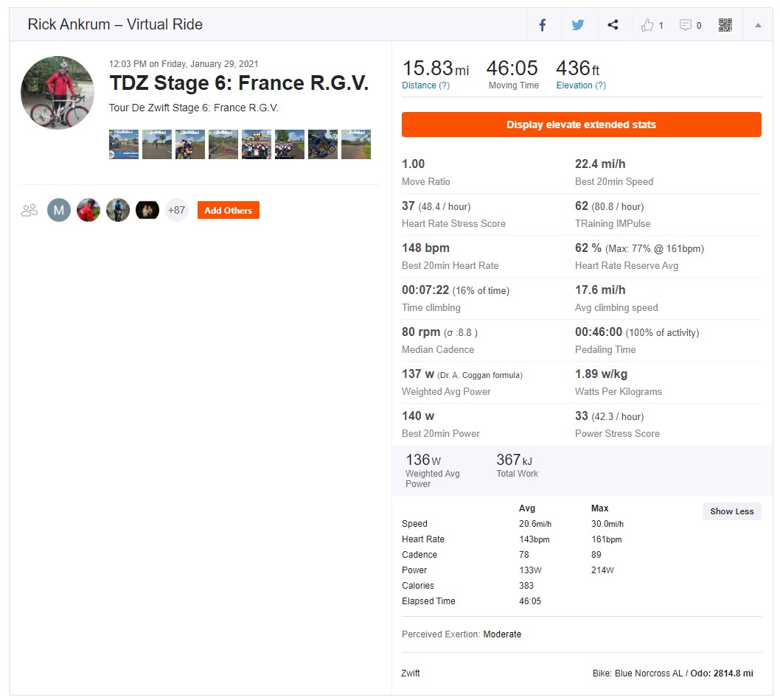Open Blue Norcross AL bike link

point(648,673)
